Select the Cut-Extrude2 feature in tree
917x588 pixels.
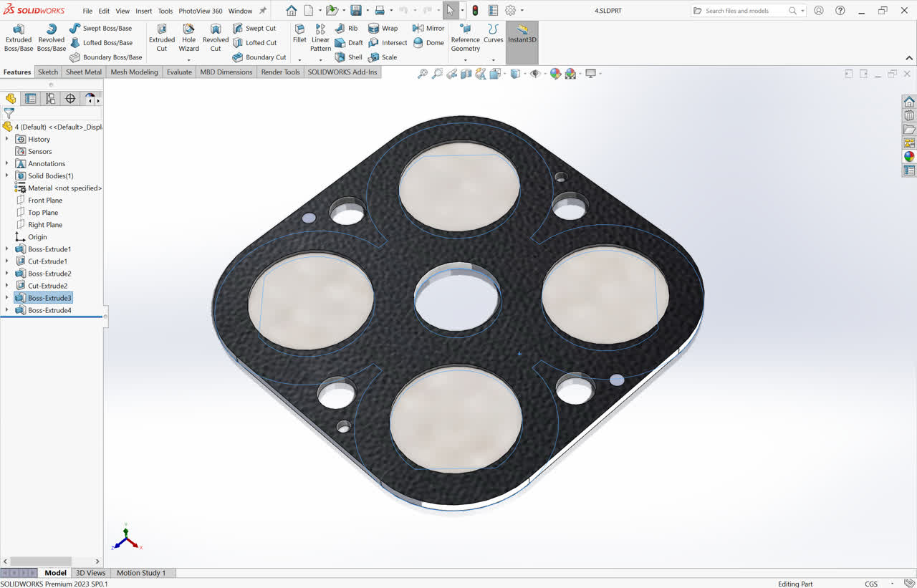pyautogui.click(x=47, y=286)
